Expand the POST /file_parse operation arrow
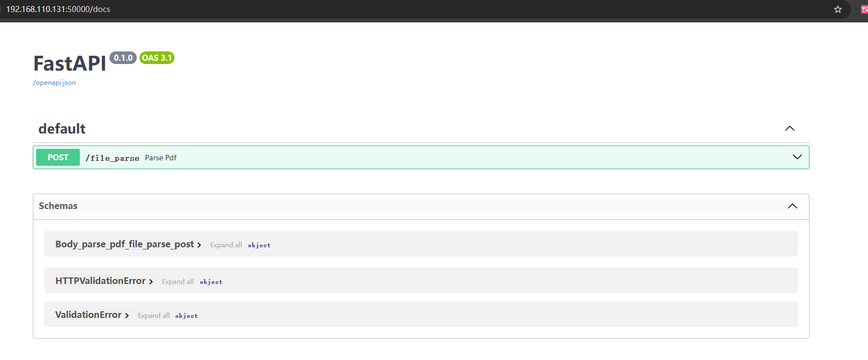This screenshot has width=868, height=360. click(797, 157)
